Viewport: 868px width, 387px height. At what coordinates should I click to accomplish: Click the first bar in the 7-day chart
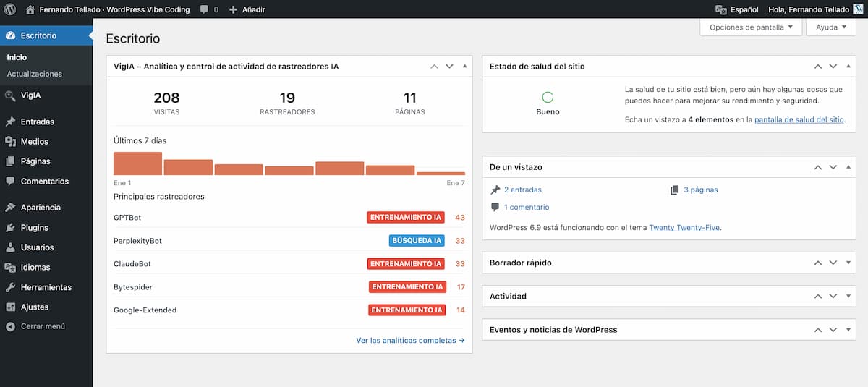(x=137, y=163)
